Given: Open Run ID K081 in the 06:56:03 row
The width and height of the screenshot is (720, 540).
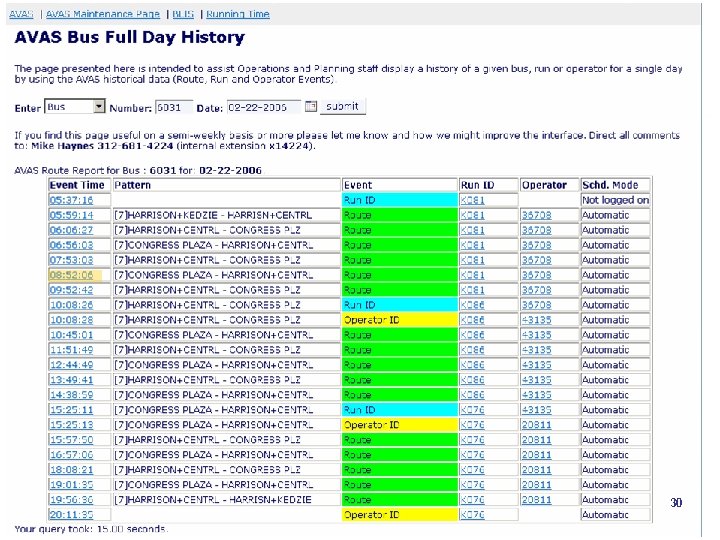Looking at the screenshot, I should [472, 245].
